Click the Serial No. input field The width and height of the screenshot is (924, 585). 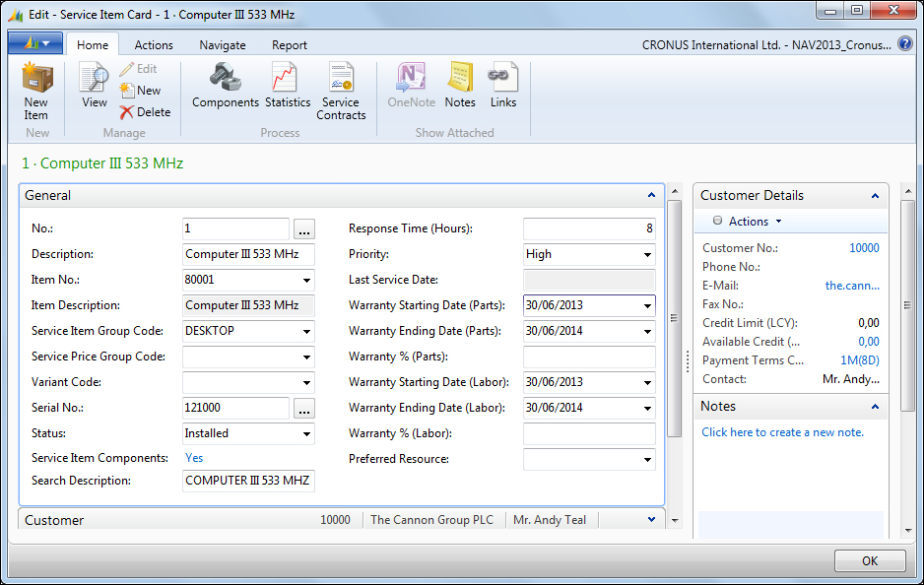point(235,408)
